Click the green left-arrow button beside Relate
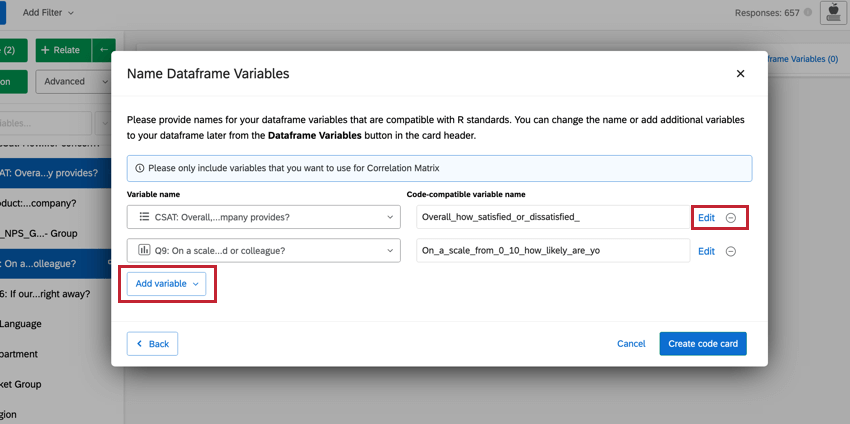850x424 pixels. click(x=103, y=50)
